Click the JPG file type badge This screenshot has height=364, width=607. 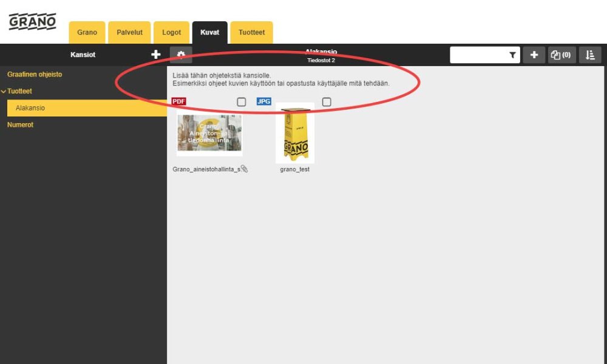(264, 101)
